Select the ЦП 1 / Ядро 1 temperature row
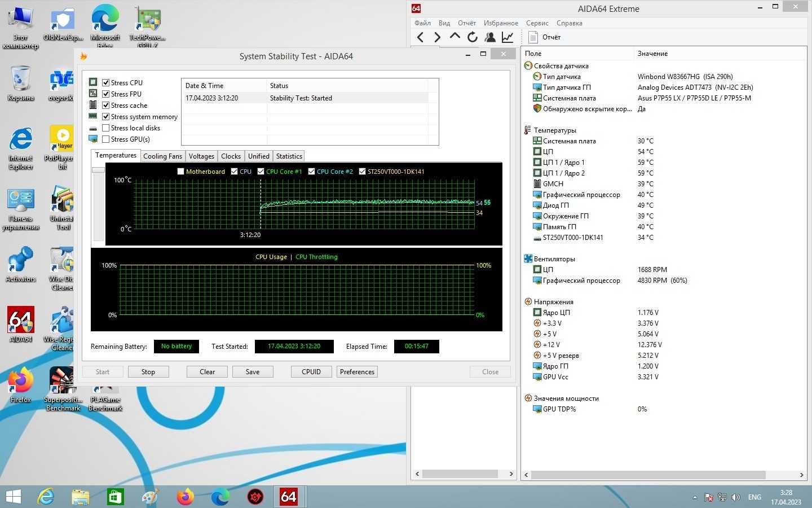The height and width of the screenshot is (508, 812). click(x=663, y=163)
